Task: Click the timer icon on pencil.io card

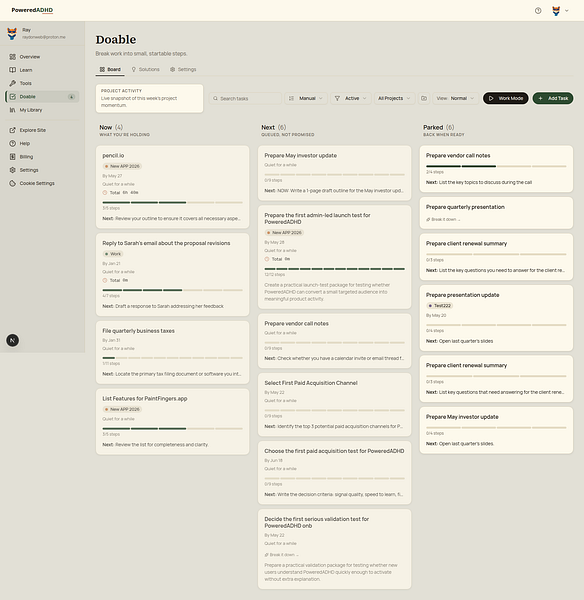Action: point(105,192)
